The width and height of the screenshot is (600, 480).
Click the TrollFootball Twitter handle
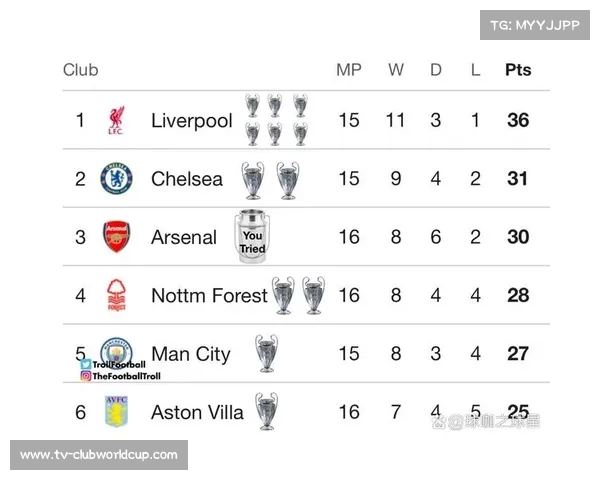119,365
